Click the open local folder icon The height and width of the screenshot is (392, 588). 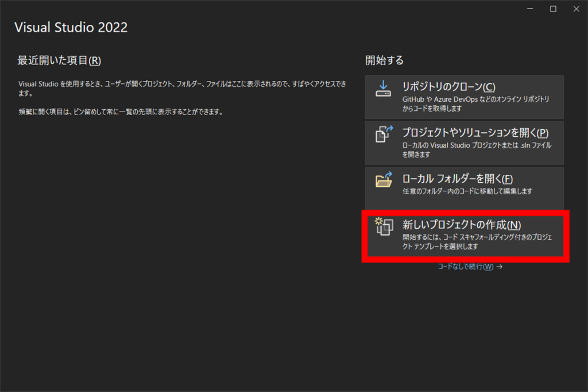(x=383, y=180)
